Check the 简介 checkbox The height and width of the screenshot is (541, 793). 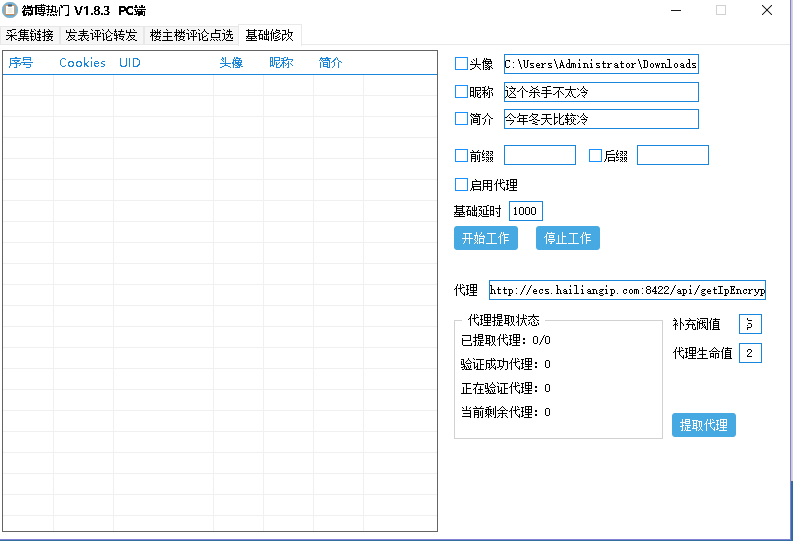461,119
